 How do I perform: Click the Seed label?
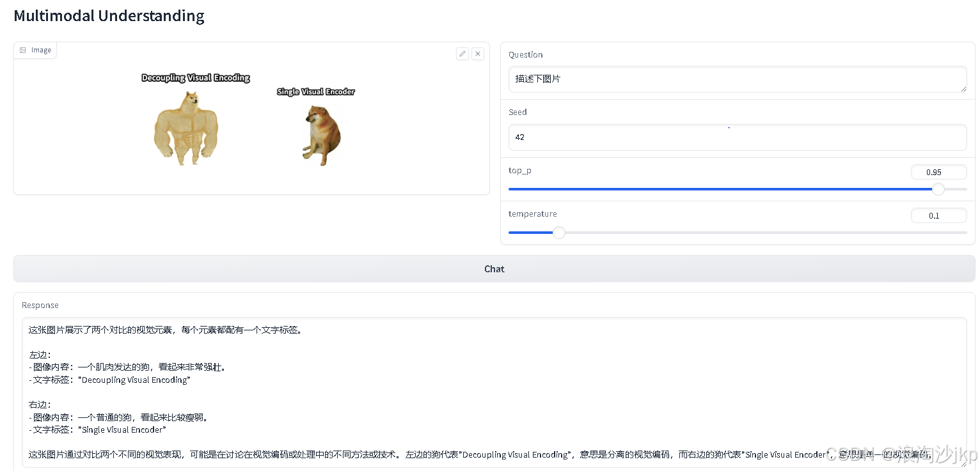518,112
